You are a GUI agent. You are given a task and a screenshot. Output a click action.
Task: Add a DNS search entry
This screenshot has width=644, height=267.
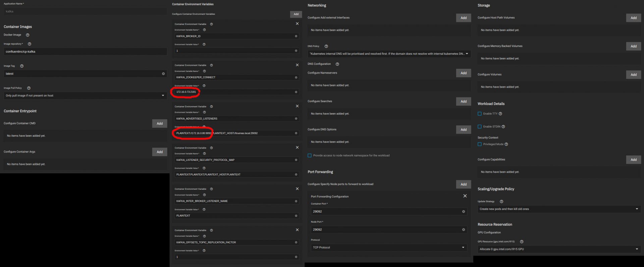point(464,101)
